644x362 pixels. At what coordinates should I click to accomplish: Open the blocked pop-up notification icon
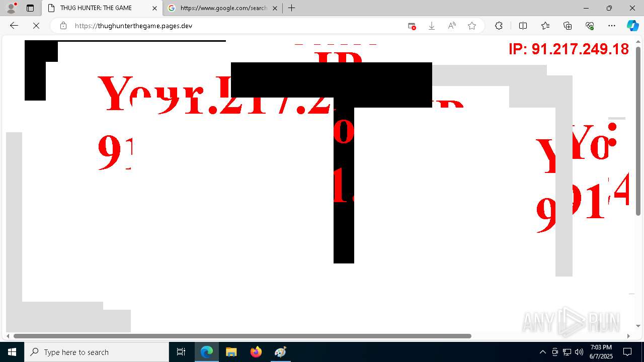click(x=412, y=26)
